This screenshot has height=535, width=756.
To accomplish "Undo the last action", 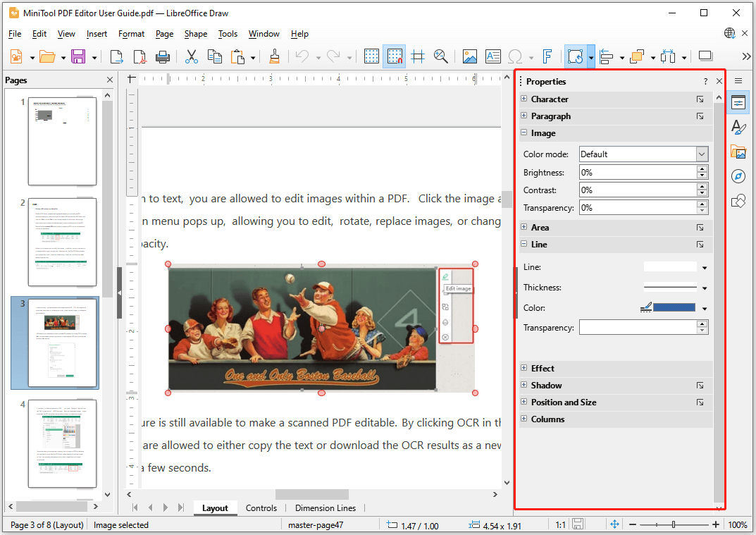I will tap(302, 56).
